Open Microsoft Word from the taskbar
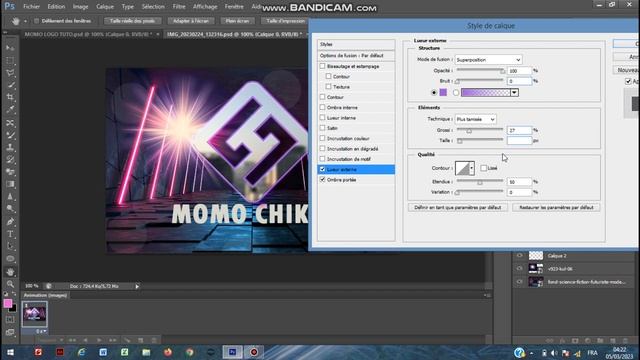 [x=103, y=352]
